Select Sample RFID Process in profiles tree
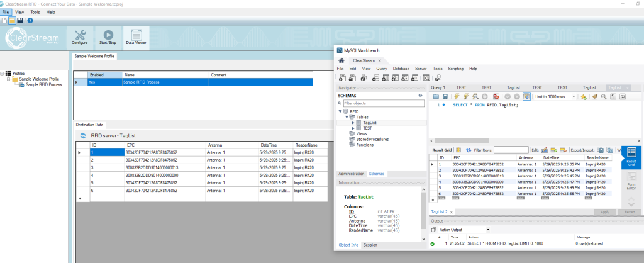The width and height of the screenshot is (644, 263). [x=43, y=84]
